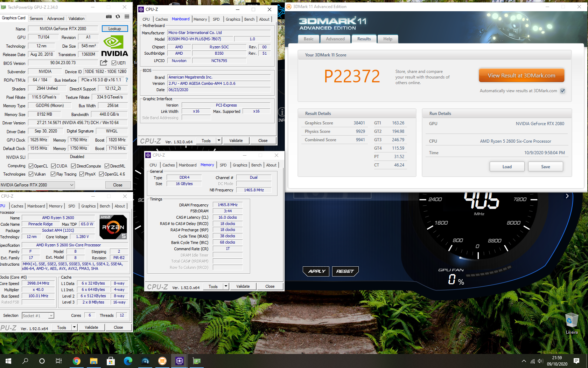This screenshot has width=588, height=368.
Task: Open the Tools dropdown arrow in the CPU-tab CPU-Z window
Action: point(74,327)
